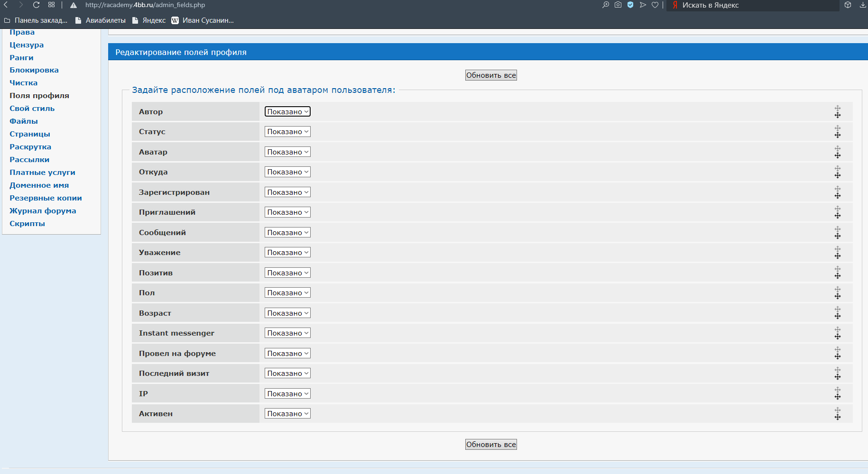
Task: Open the speed dial grid icon
Action: 51,5
